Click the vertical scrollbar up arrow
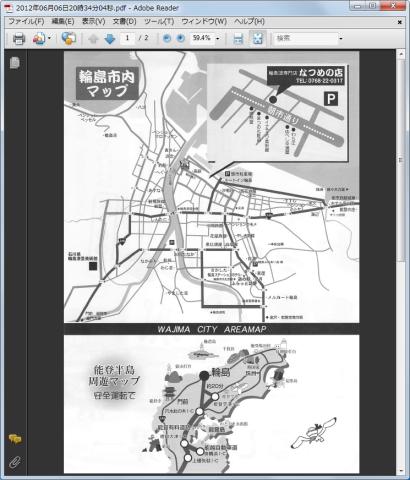This screenshot has height=480, width=410. [400, 53]
